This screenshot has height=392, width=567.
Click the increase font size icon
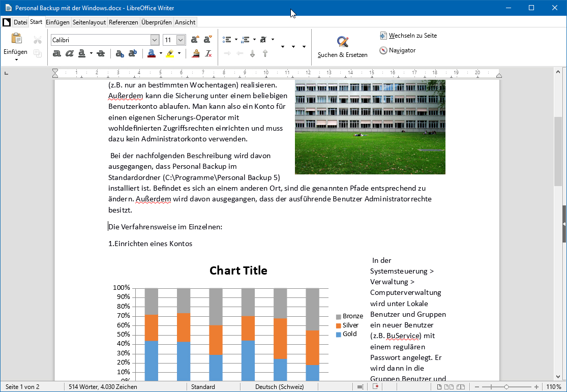[x=195, y=40]
